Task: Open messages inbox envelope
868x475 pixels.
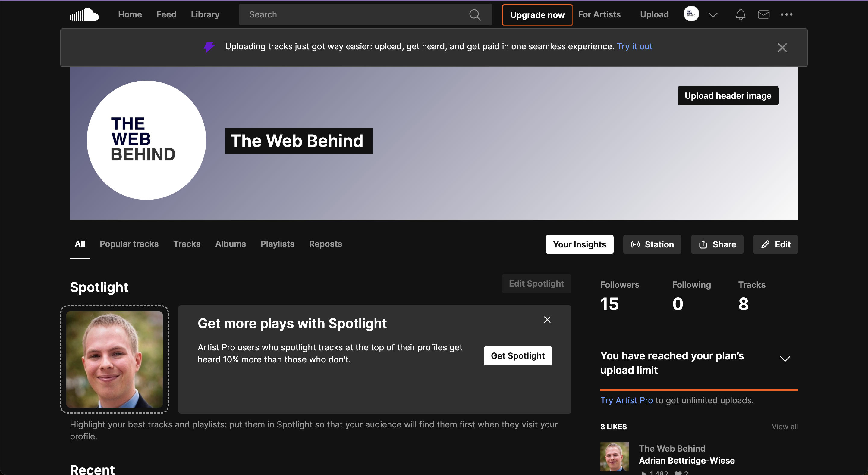Action: tap(763, 14)
